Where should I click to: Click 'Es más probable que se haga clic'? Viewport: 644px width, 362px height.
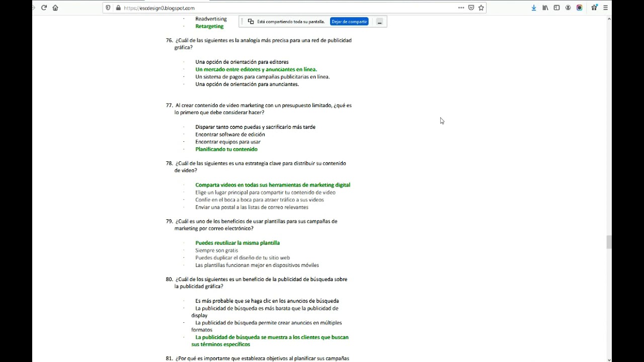pyautogui.click(x=267, y=301)
